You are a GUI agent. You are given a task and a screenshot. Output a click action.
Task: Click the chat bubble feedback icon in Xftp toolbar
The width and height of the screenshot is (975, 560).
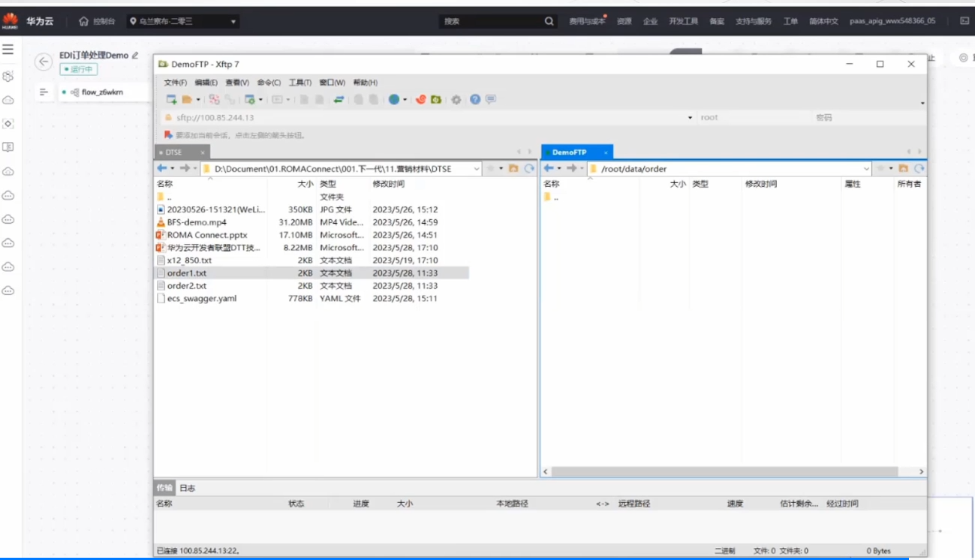pos(491,99)
